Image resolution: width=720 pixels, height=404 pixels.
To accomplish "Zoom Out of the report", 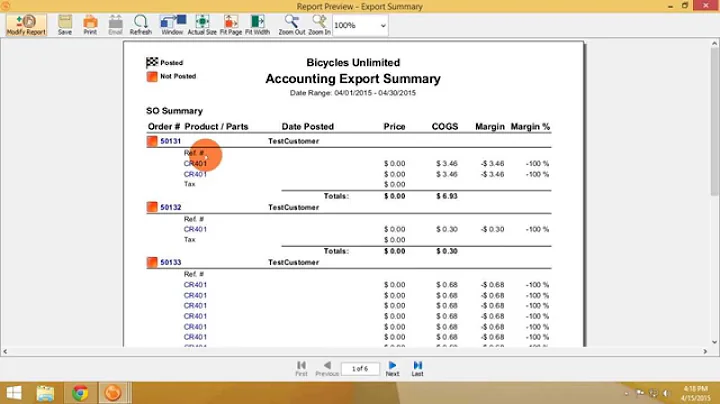I will pos(292,25).
